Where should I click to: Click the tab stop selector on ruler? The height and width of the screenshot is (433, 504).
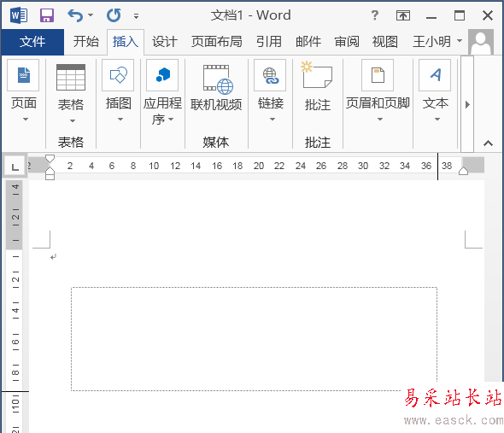click(x=15, y=167)
